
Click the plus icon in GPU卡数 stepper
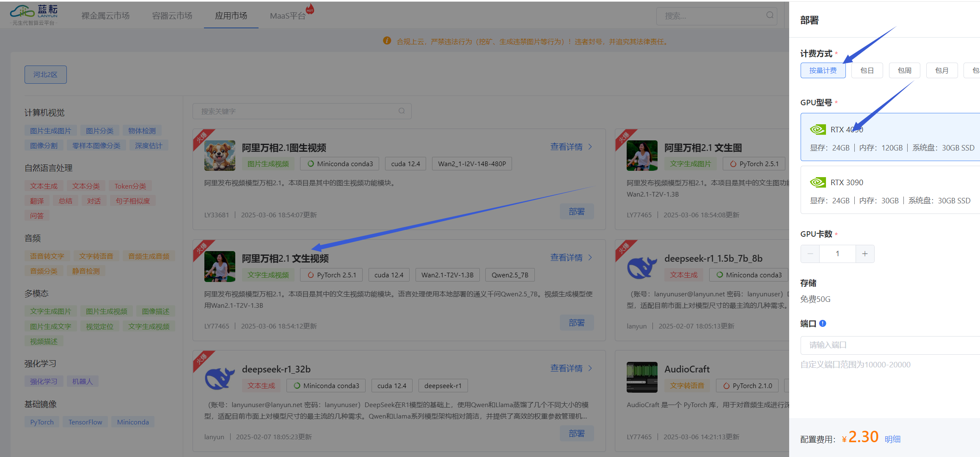865,254
